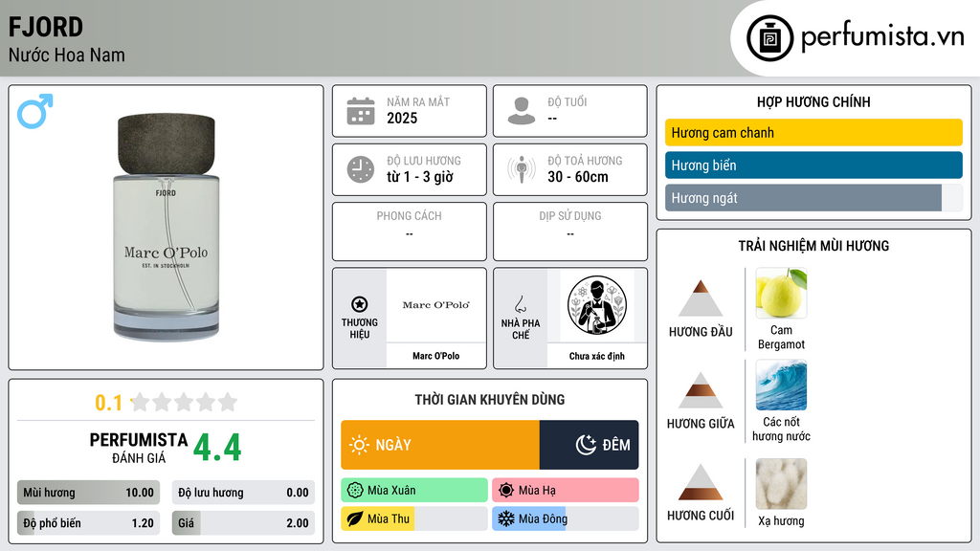Click the Hợp hương chính heading

(813, 101)
